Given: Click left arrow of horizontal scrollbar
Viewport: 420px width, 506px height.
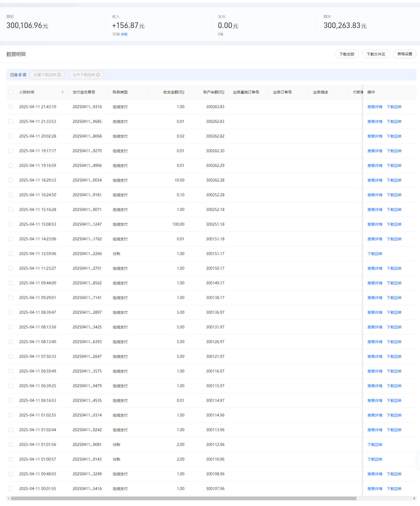Looking at the screenshot, I should pyautogui.click(x=9, y=498).
